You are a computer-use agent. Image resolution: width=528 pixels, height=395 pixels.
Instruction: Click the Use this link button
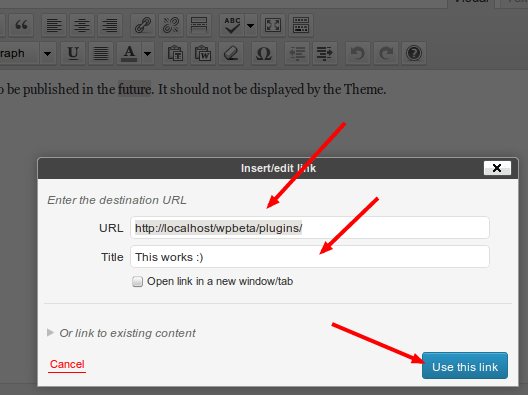pyautogui.click(x=465, y=366)
